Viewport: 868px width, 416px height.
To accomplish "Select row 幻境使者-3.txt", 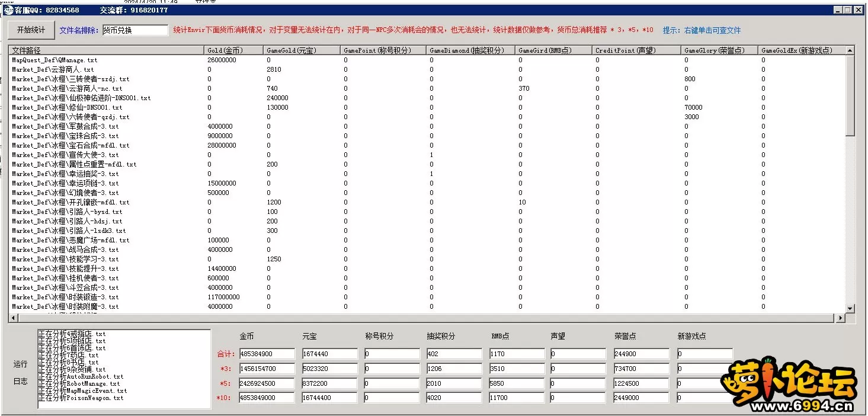I will pos(427,193).
